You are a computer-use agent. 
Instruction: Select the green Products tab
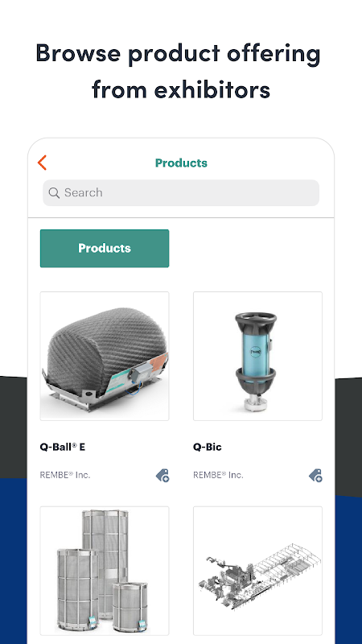click(x=105, y=248)
